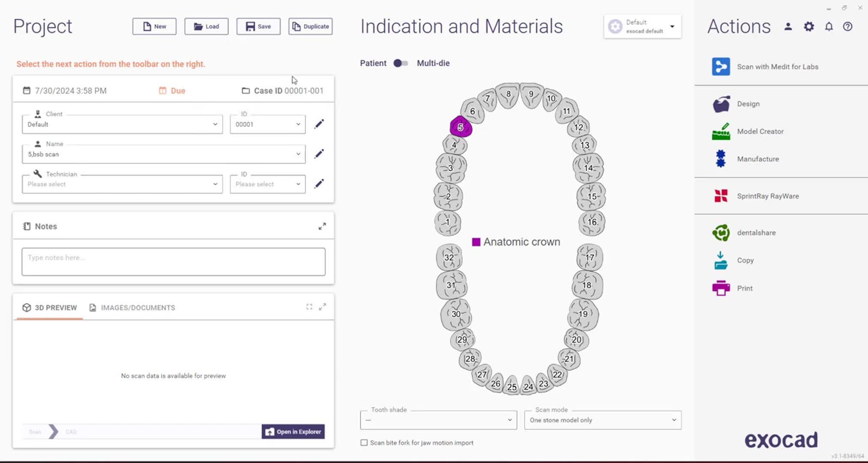Select tooth 14 in the chart
This screenshot has width=868, height=463.
click(588, 168)
